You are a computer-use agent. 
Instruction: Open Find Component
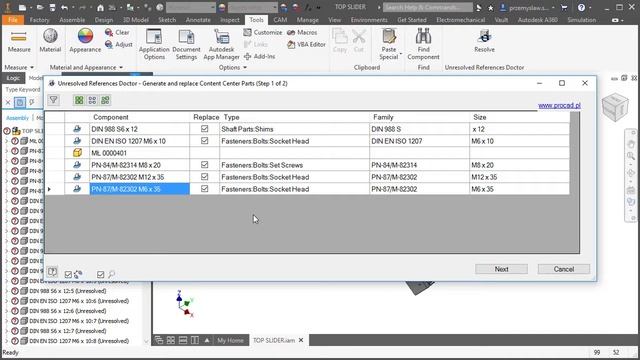pos(423,44)
